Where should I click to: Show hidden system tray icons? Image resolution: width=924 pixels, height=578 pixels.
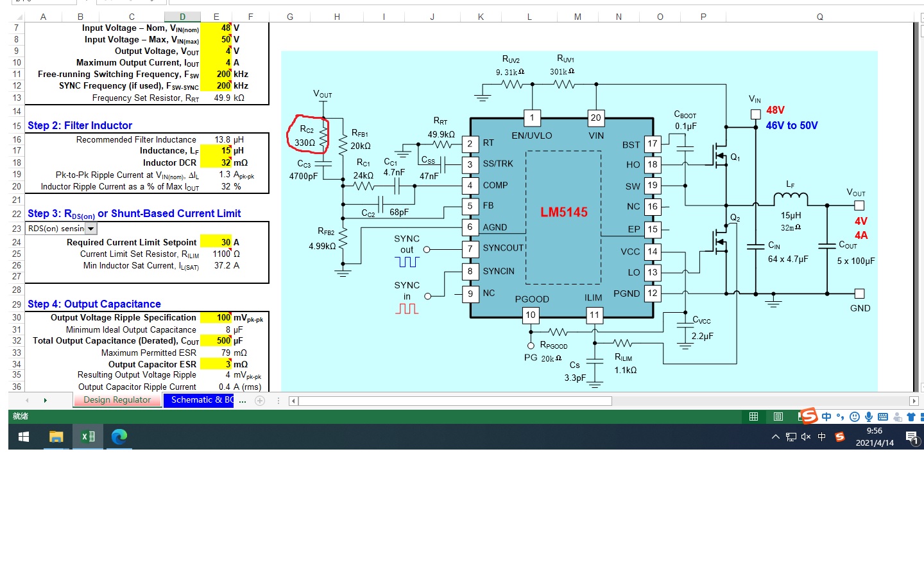click(x=776, y=437)
